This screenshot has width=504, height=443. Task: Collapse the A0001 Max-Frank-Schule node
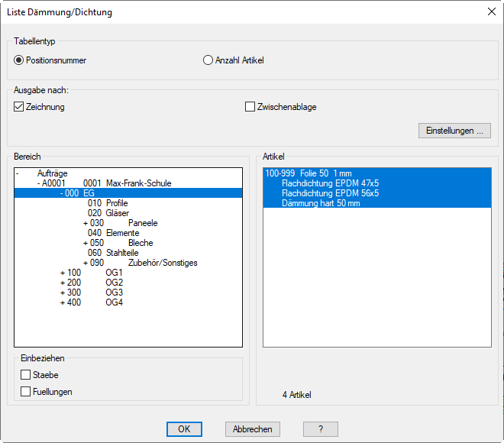pyautogui.click(x=39, y=183)
